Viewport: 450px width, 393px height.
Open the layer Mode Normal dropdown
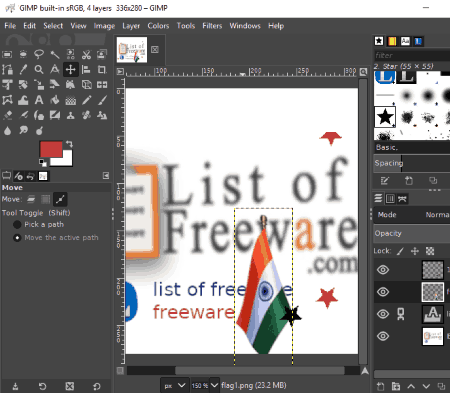click(x=412, y=215)
